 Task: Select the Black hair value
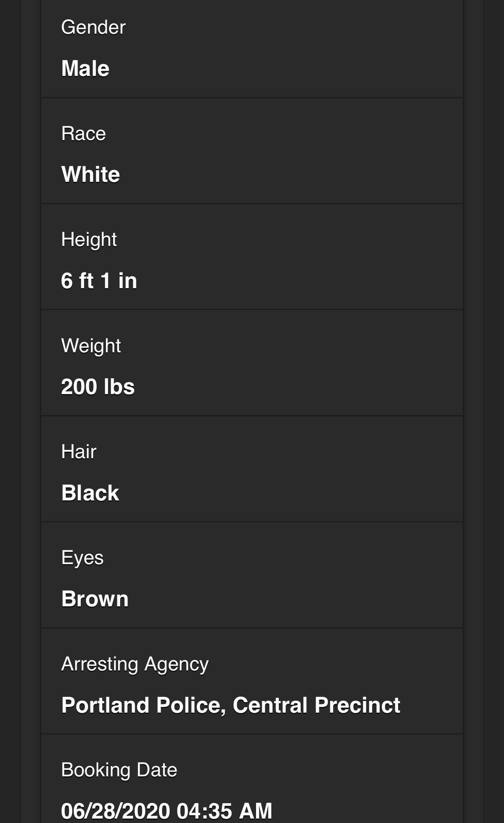point(90,493)
